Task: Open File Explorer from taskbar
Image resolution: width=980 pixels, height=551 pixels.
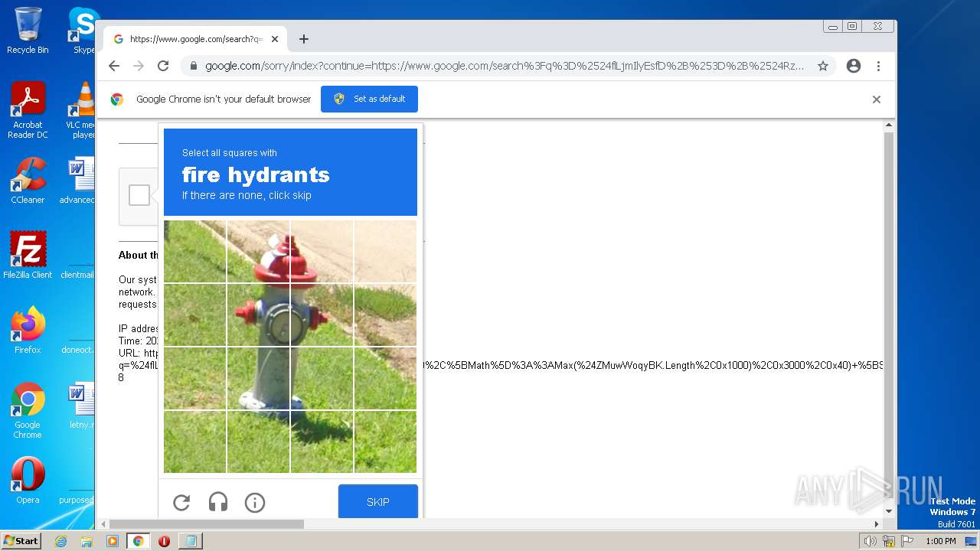Action: [x=87, y=541]
